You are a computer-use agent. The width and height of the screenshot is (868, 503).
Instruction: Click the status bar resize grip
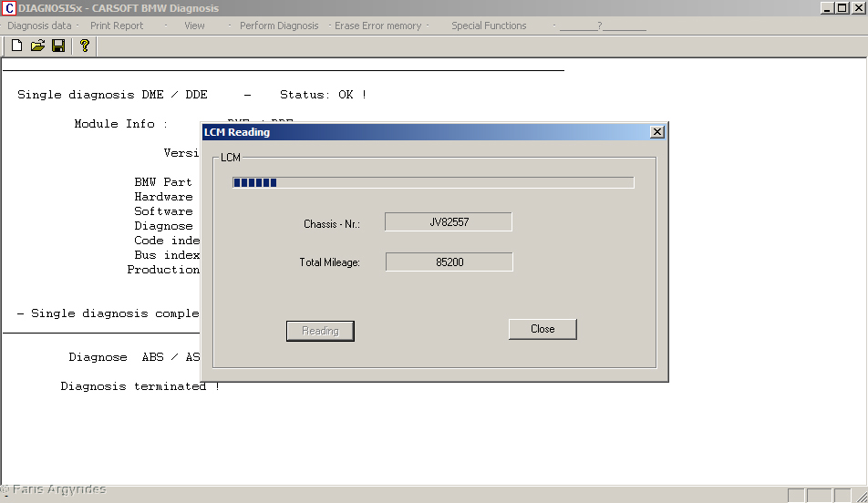pos(862,496)
